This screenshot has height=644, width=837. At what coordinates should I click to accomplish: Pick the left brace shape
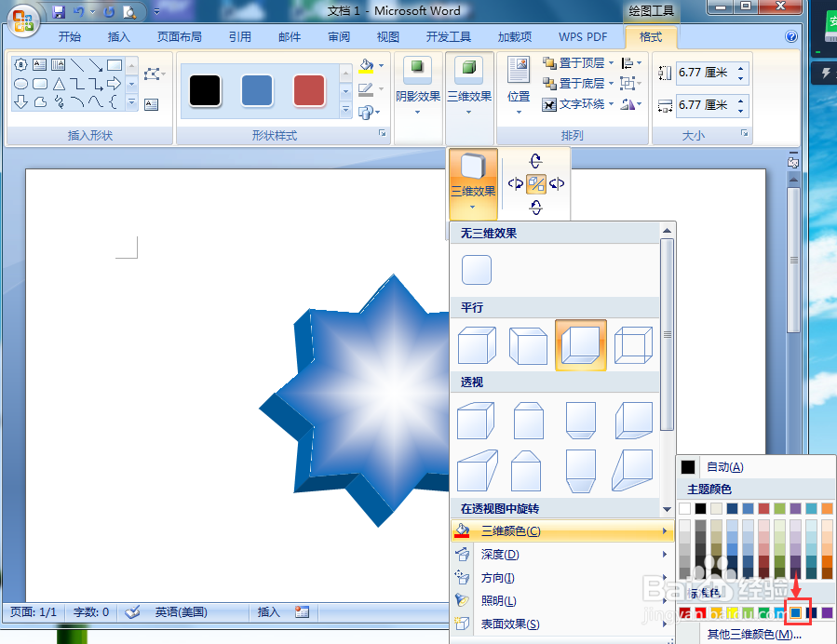pos(113,101)
